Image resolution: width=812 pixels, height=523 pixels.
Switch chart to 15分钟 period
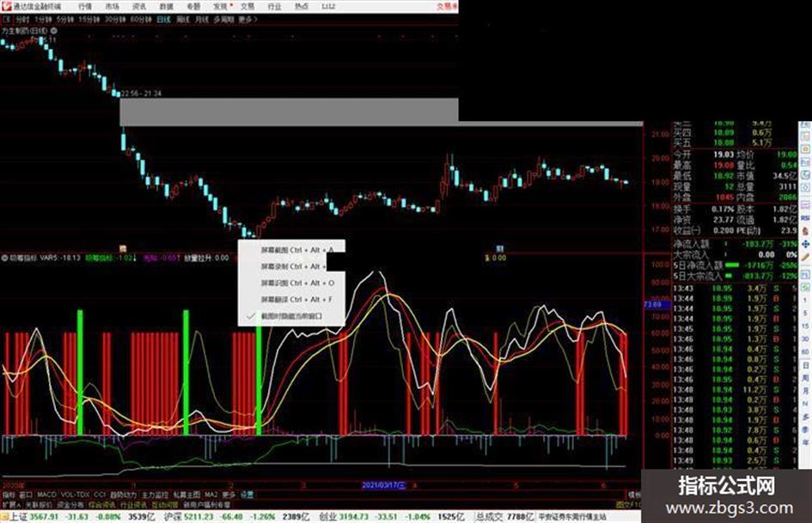pyautogui.click(x=89, y=19)
